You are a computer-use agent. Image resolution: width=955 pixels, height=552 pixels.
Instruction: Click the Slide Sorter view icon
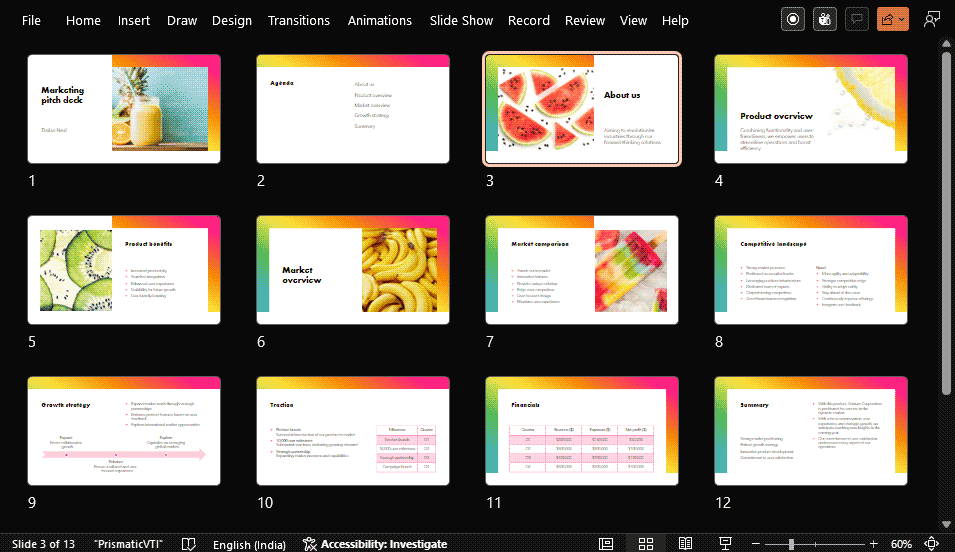click(646, 543)
